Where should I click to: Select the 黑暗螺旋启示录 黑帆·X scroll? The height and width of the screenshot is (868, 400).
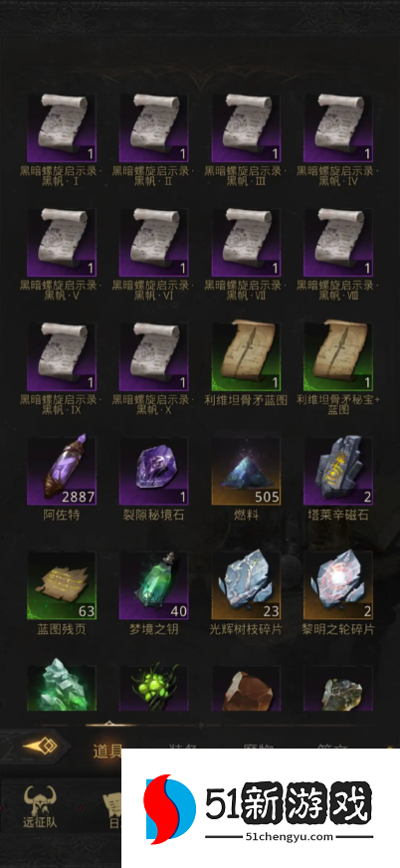point(154,356)
